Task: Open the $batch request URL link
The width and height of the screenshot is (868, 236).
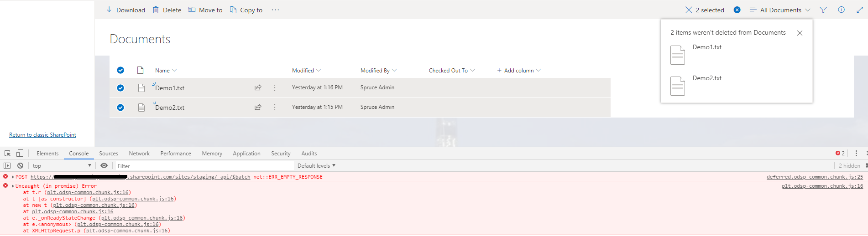Action: (x=141, y=177)
